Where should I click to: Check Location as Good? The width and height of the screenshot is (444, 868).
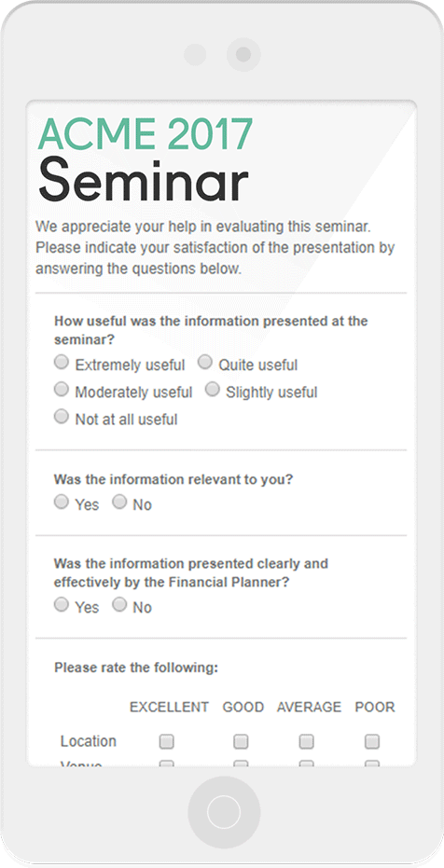(x=241, y=741)
